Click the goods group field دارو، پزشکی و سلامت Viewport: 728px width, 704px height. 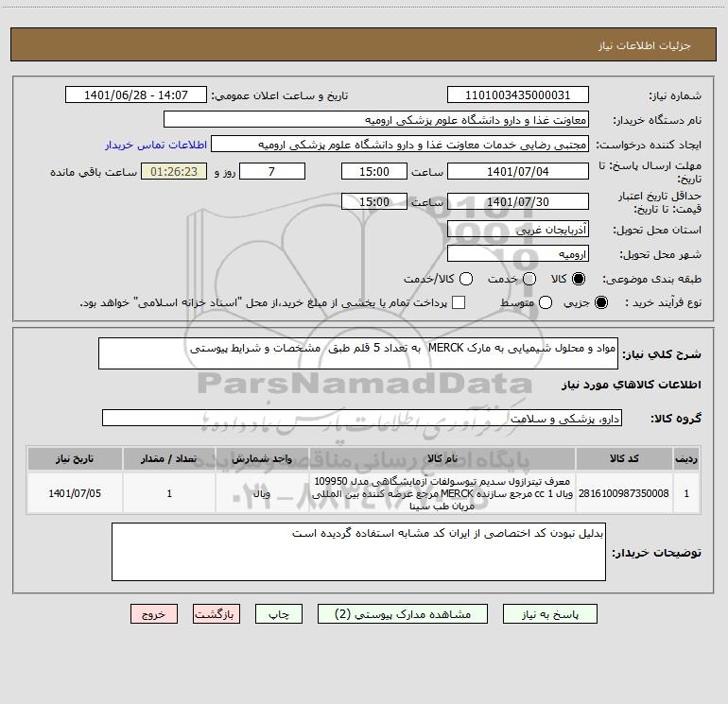coord(362,418)
